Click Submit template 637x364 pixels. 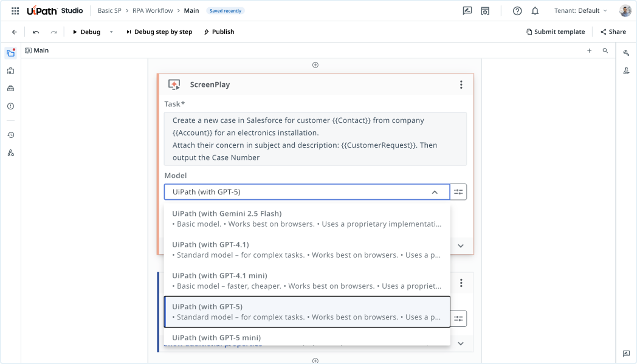click(556, 32)
